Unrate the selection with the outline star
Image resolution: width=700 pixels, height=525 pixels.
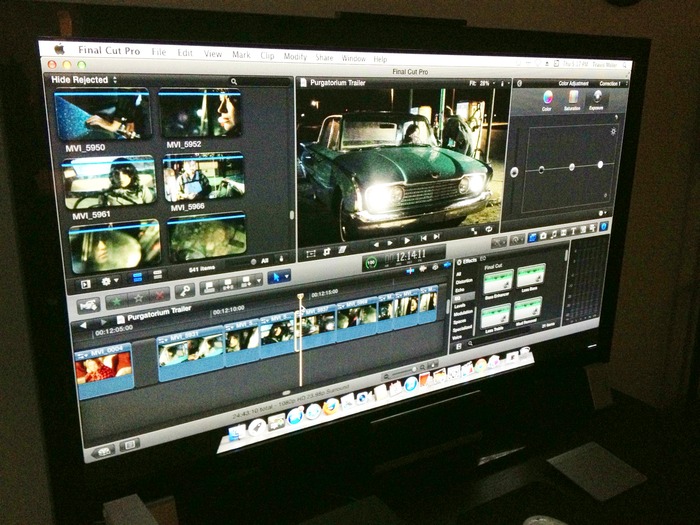pos(138,298)
